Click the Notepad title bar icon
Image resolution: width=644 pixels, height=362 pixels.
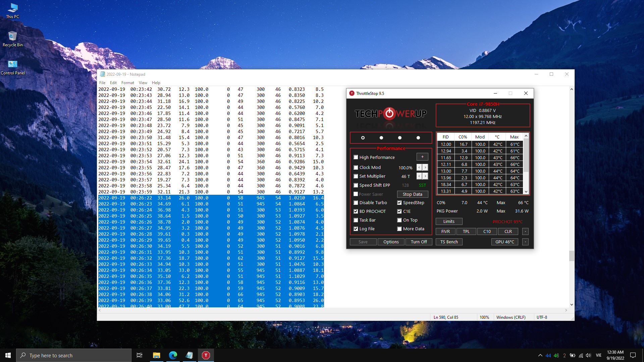pyautogui.click(x=102, y=74)
